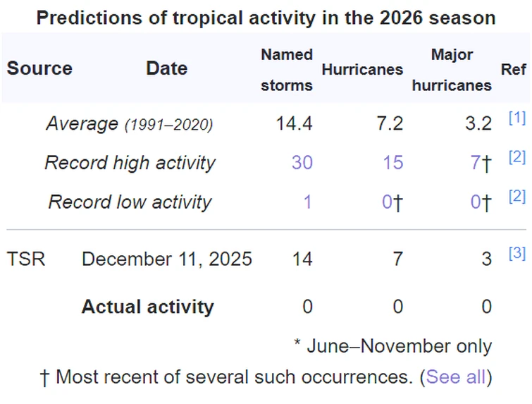Open reference [2] beside Record high activity
The image size is (532, 404).
click(x=516, y=157)
